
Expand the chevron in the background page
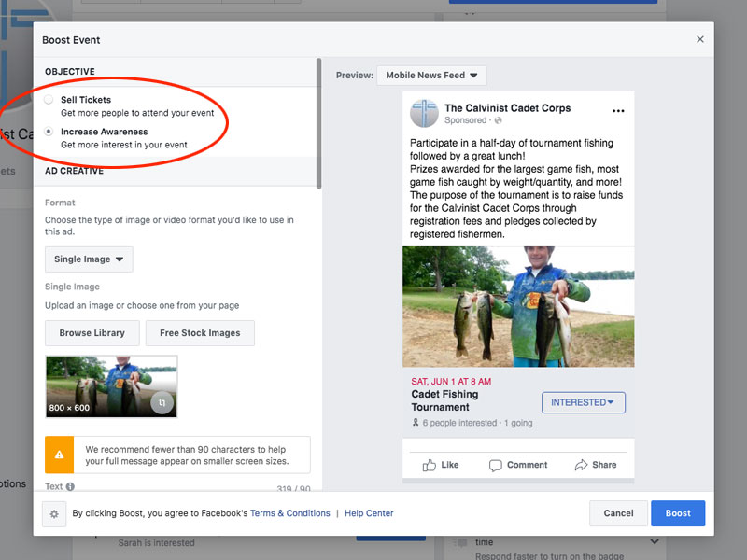click(655, 541)
